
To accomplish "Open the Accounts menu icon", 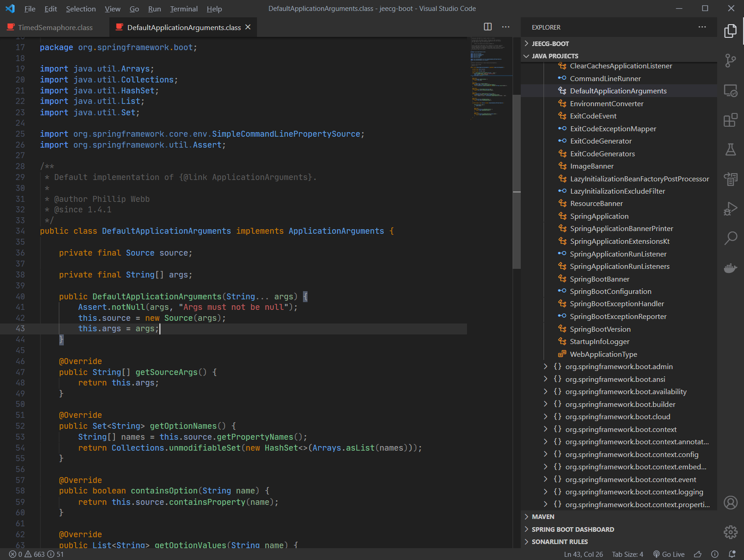I will coord(730,503).
